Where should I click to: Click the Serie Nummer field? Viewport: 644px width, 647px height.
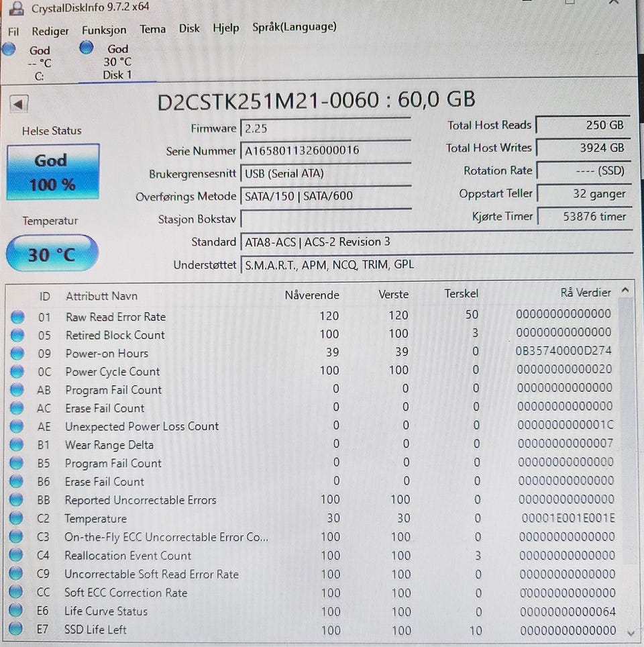[x=325, y=150]
